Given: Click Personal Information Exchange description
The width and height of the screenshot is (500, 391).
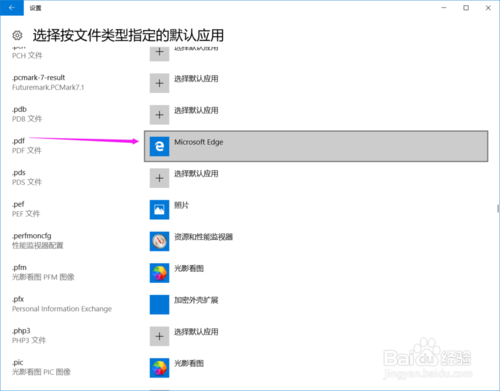Looking at the screenshot, I should pyautogui.click(x=62, y=309).
